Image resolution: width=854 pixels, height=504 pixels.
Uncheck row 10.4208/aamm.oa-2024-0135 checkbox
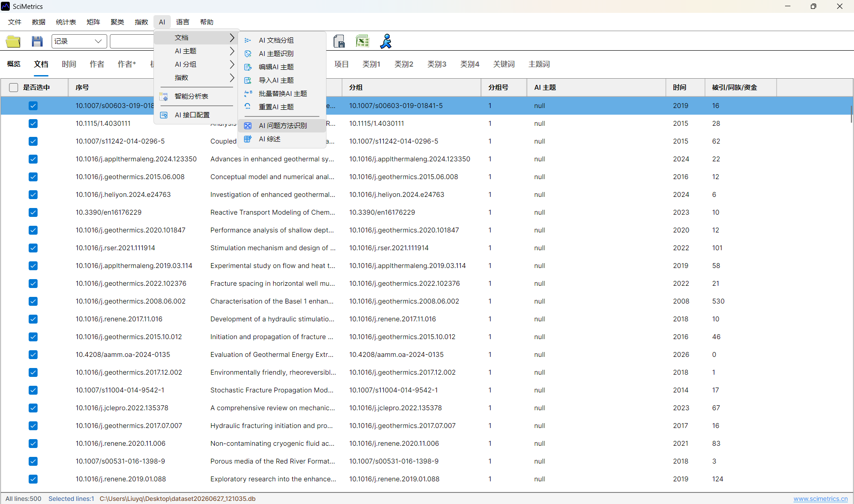click(33, 355)
